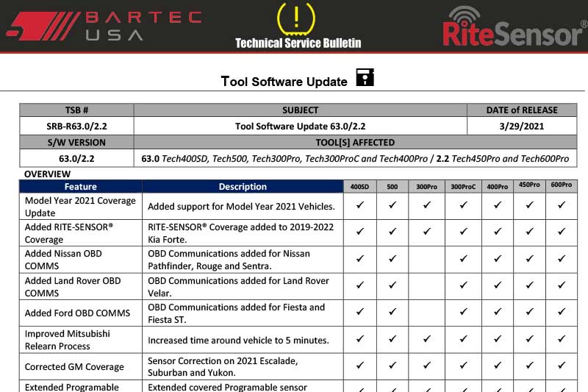The width and height of the screenshot is (588, 392).
Task: Select the 'S/W VERSION' header cell
Action: (76, 142)
